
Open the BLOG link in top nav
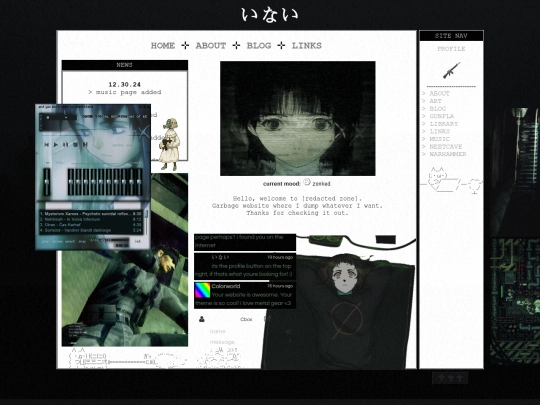tap(259, 46)
